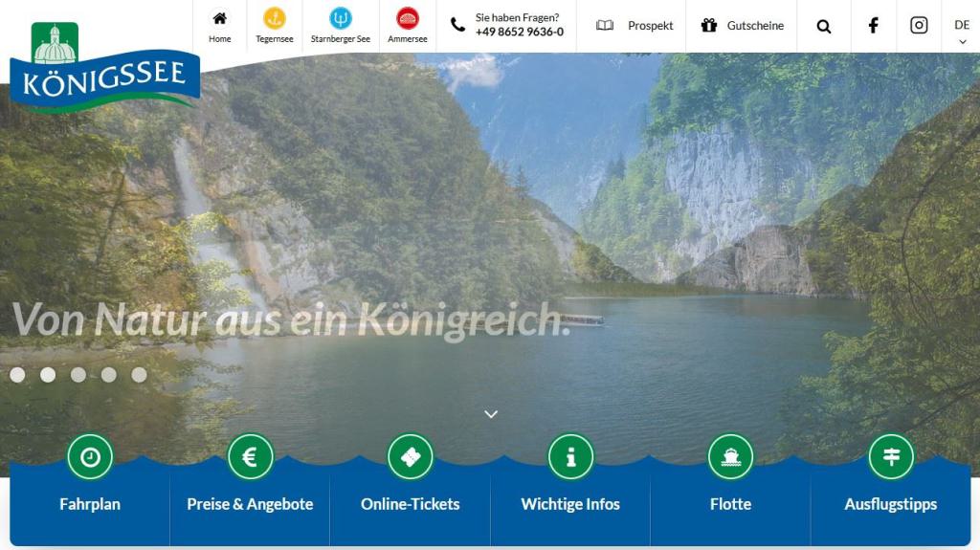Open the Preise & Angebote euro icon
This screenshot has width=980, height=550.
click(x=250, y=457)
